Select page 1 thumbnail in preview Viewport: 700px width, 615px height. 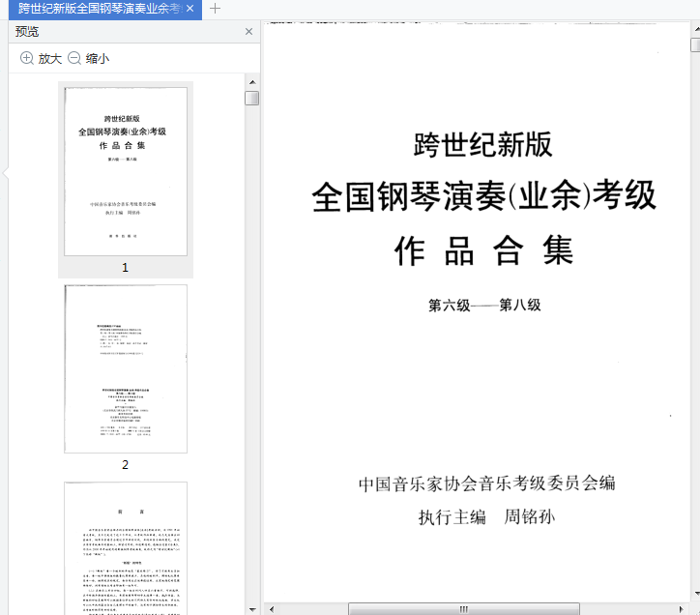(126, 171)
